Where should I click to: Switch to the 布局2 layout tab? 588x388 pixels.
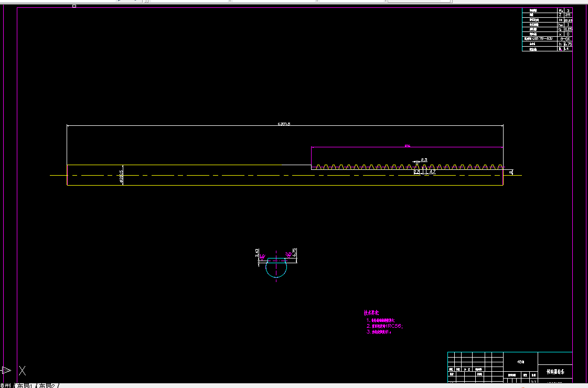pos(47,385)
